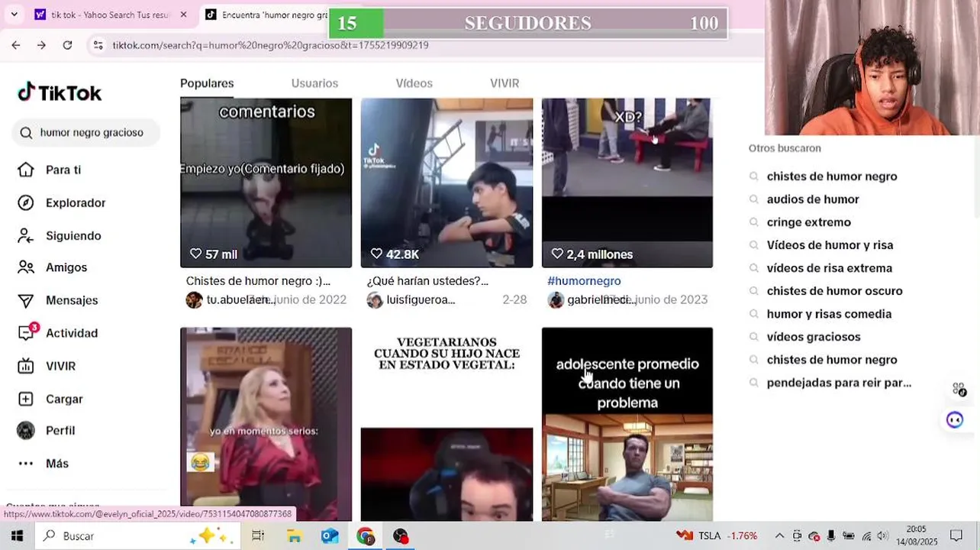Image resolution: width=980 pixels, height=550 pixels.
Task: Switch to the VIVIR results tab
Action: tap(505, 83)
